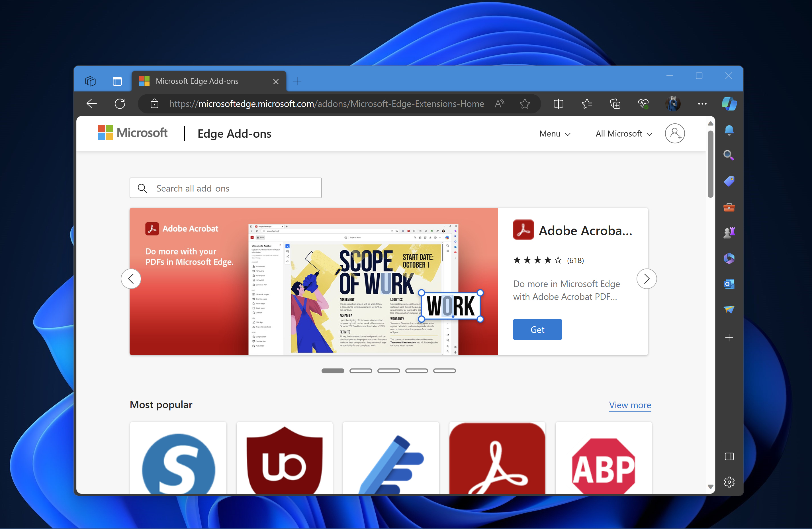Screen dimensions: 812x529
Task: Select third carousel indicator
Action: (x=388, y=371)
